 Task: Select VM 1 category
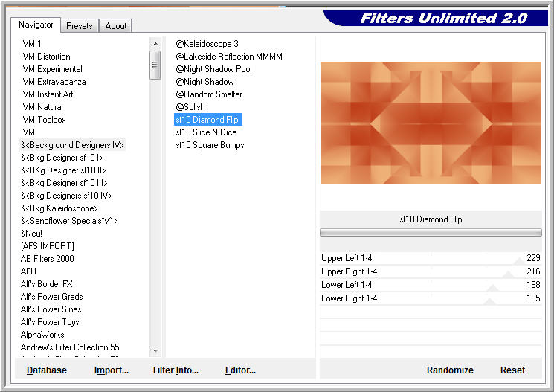pos(32,43)
